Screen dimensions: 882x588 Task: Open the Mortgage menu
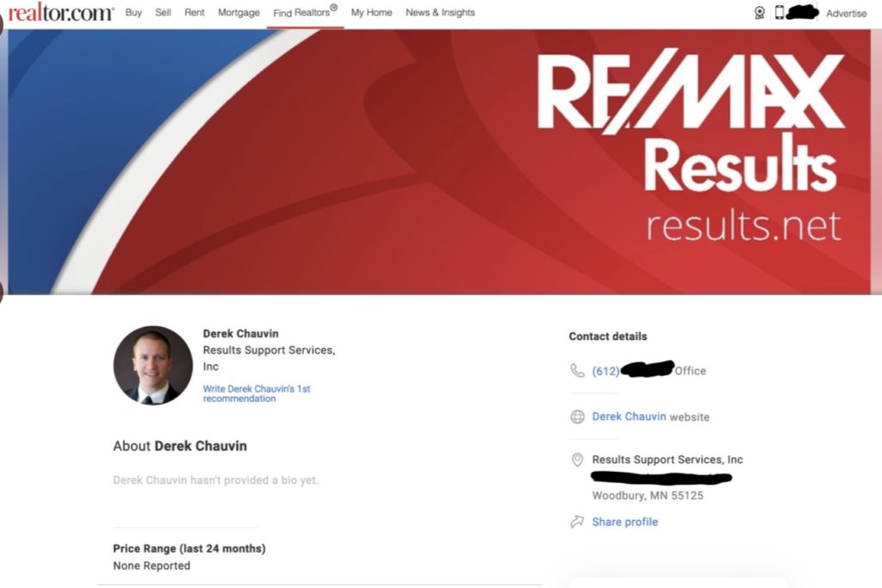tap(239, 13)
